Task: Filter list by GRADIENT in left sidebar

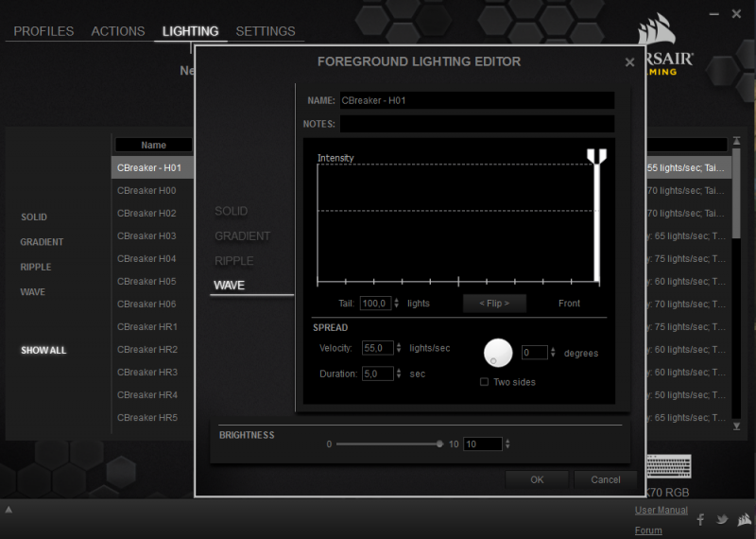Action: point(42,242)
